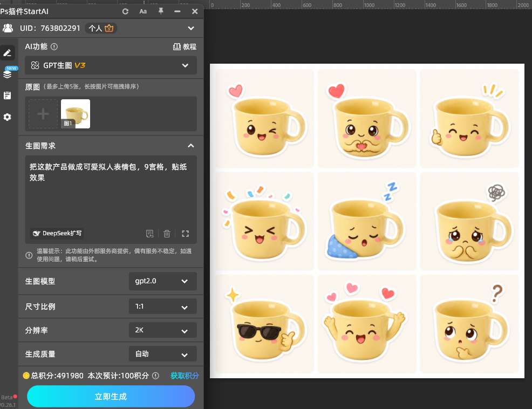Open the GPT生图 V3 function dropdown
The image size is (532, 409).
(111, 65)
